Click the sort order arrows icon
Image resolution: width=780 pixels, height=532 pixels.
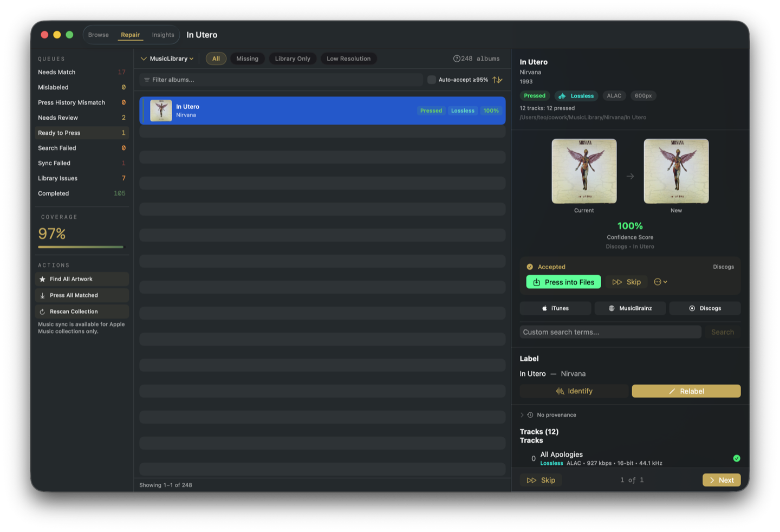(x=497, y=80)
